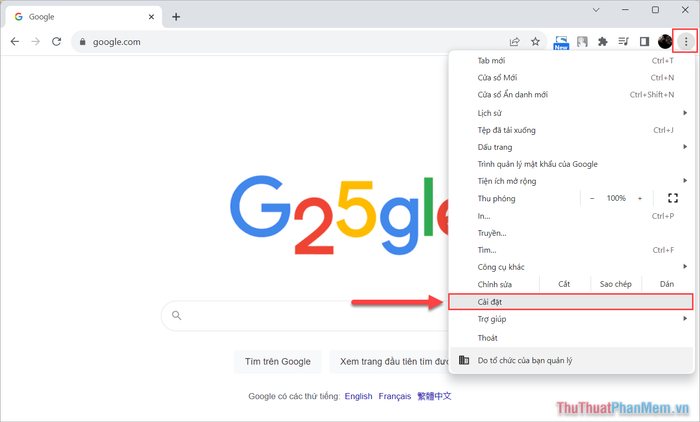Select Tab mới menu item

[571, 60]
